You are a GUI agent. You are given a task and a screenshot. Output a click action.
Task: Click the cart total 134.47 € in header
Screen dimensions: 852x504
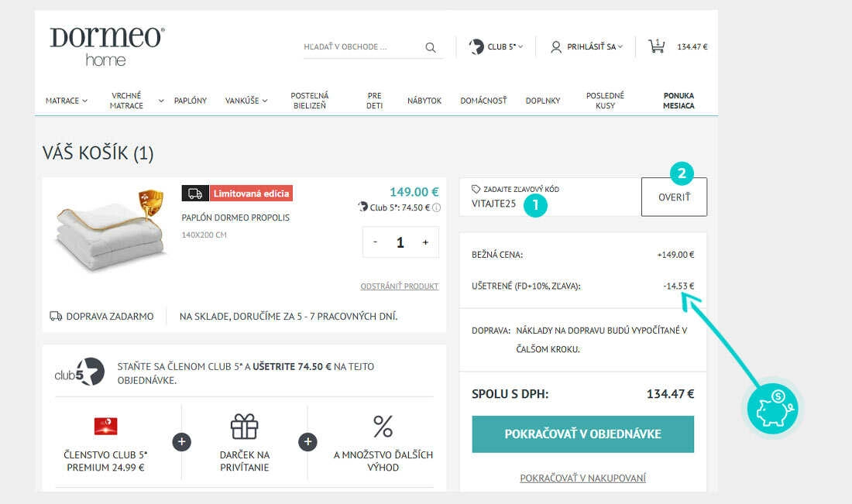tap(692, 46)
